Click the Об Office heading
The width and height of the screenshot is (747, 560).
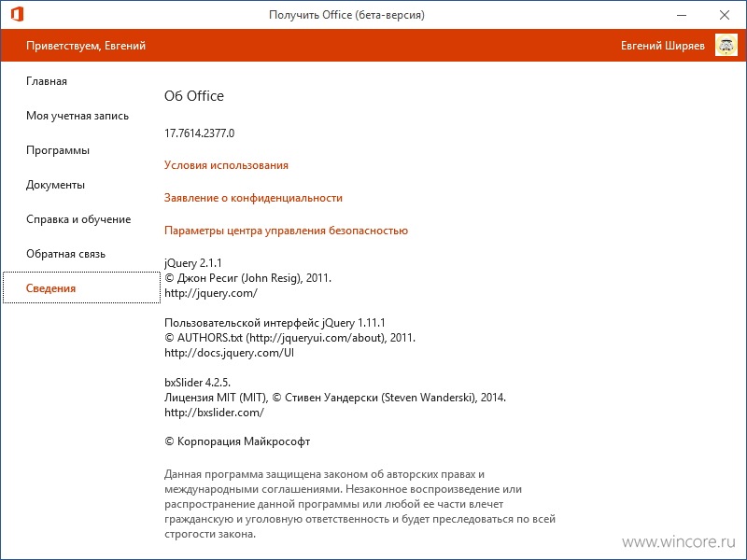194,96
